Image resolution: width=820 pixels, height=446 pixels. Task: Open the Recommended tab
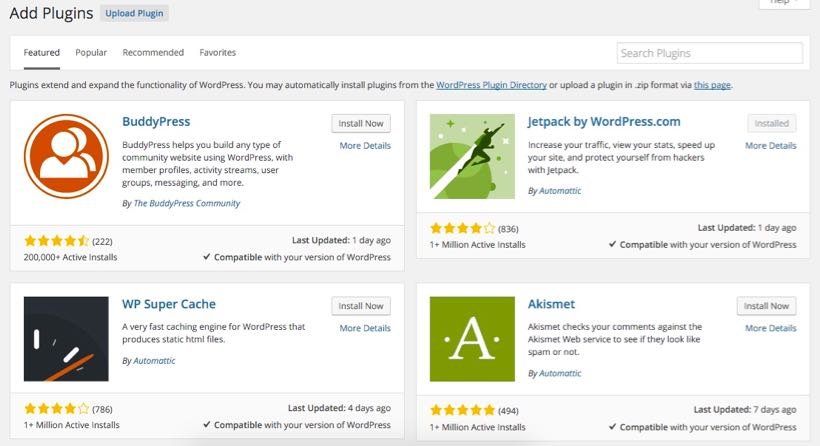(153, 53)
